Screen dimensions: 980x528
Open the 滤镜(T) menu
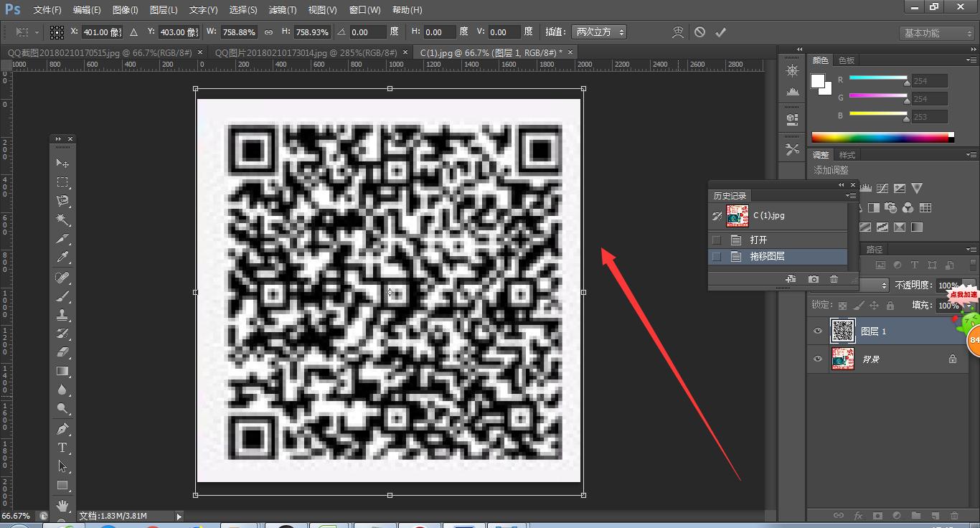(x=282, y=10)
